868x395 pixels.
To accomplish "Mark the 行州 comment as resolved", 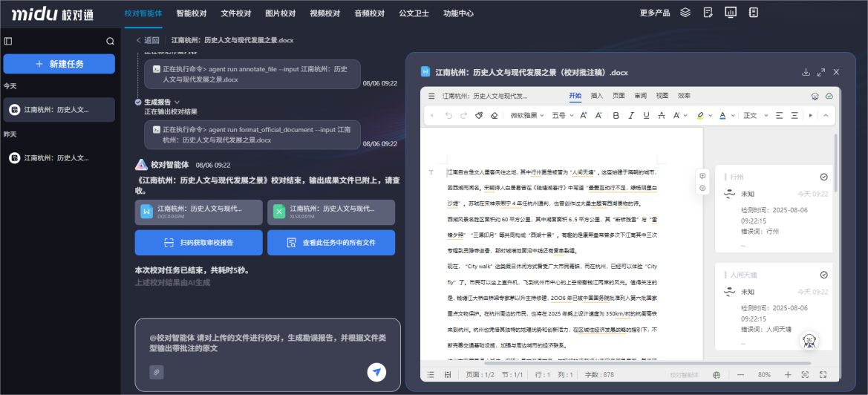I will [823, 177].
